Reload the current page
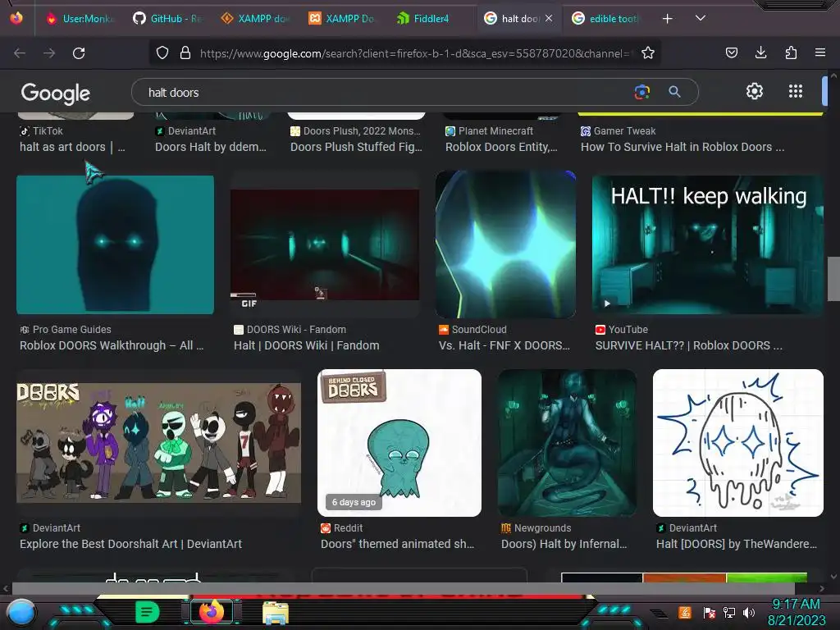 (x=79, y=53)
